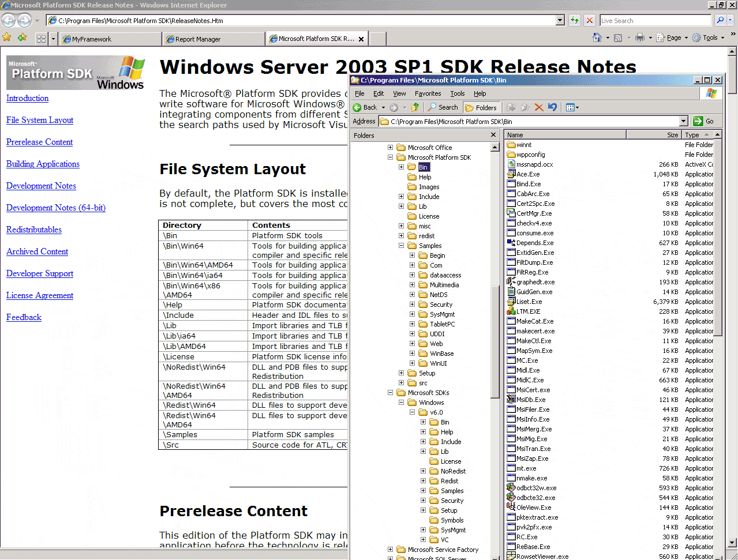Sort files by the Size column header
Viewport: 738px width, 560px height.
point(653,134)
